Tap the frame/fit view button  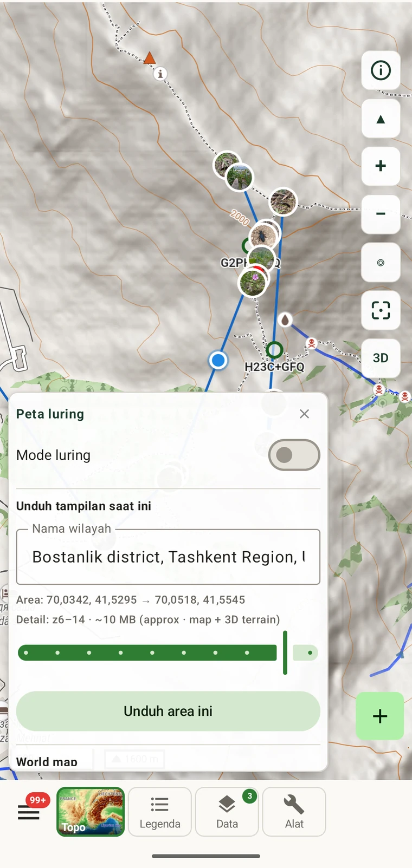click(x=381, y=310)
